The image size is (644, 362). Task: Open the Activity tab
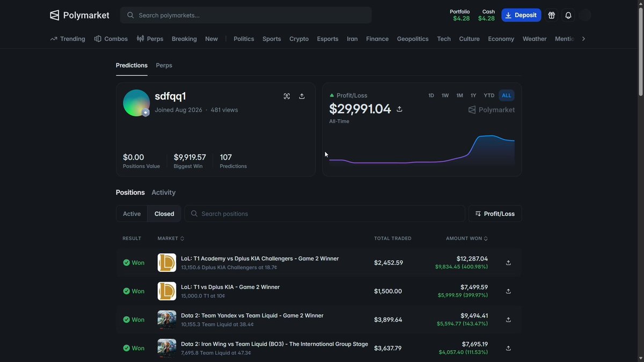pyautogui.click(x=163, y=193)
